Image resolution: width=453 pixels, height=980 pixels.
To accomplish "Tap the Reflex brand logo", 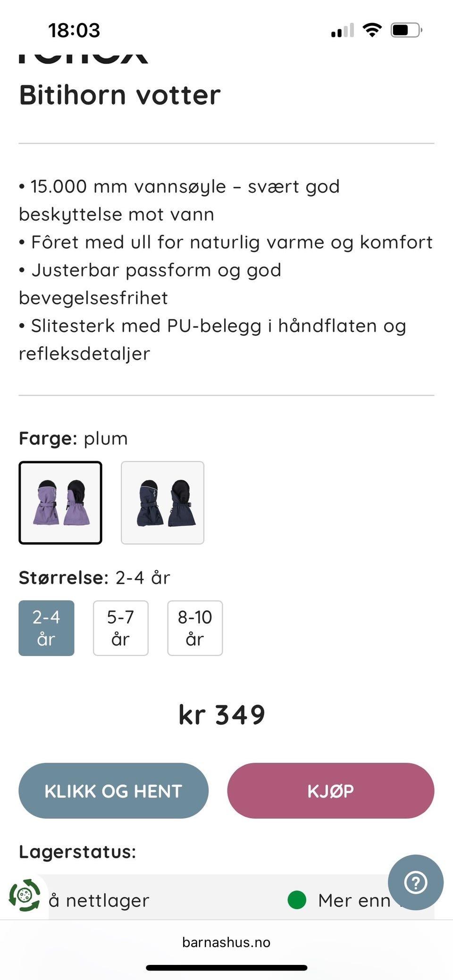I will click(x=84, y=56).
